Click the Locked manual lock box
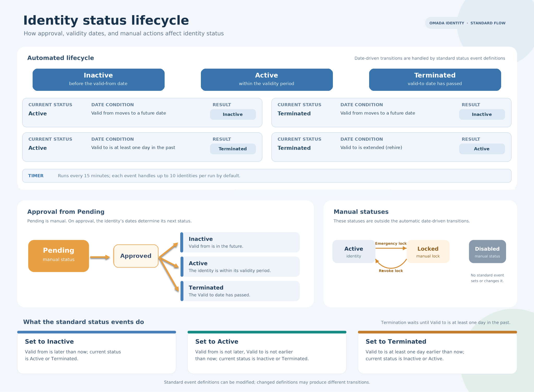 pyautogui.click(x=428, y=251)
